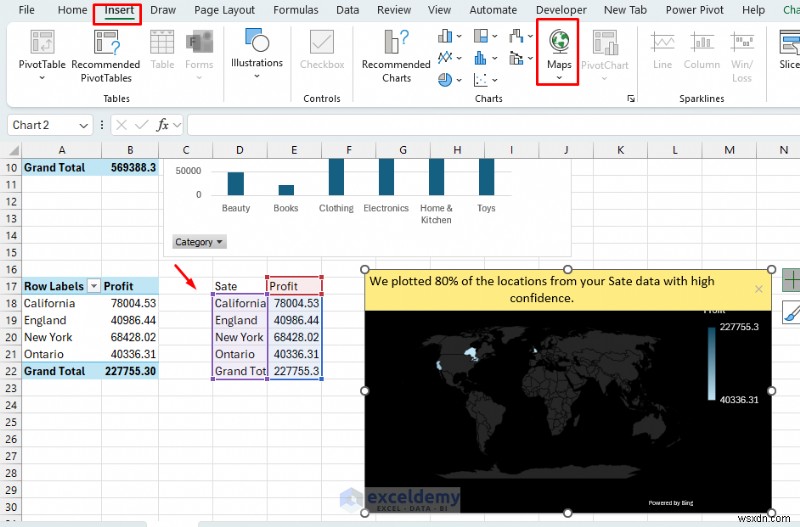The height and width of the screenshot is (527, 800).
Task: Open Recommended PivotTables
Action: [106, 55]
